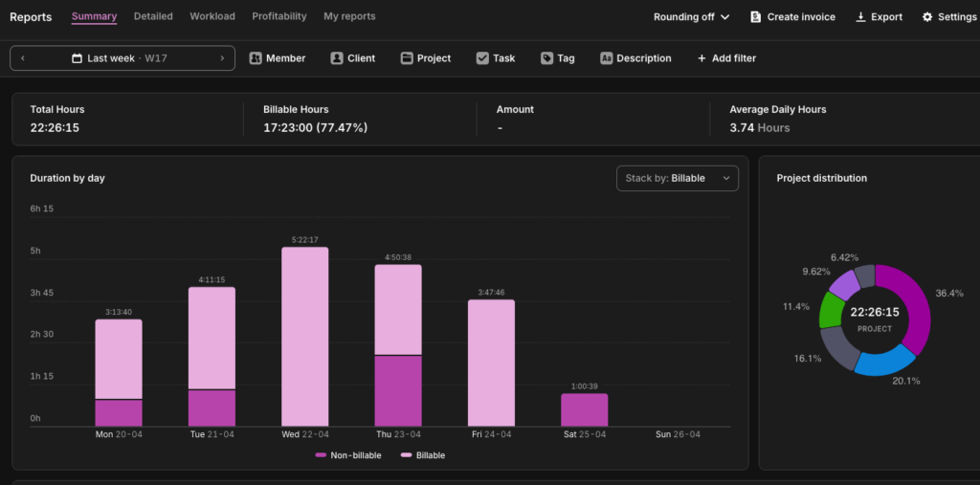Click the Export download icon

[x=860, y=17]
